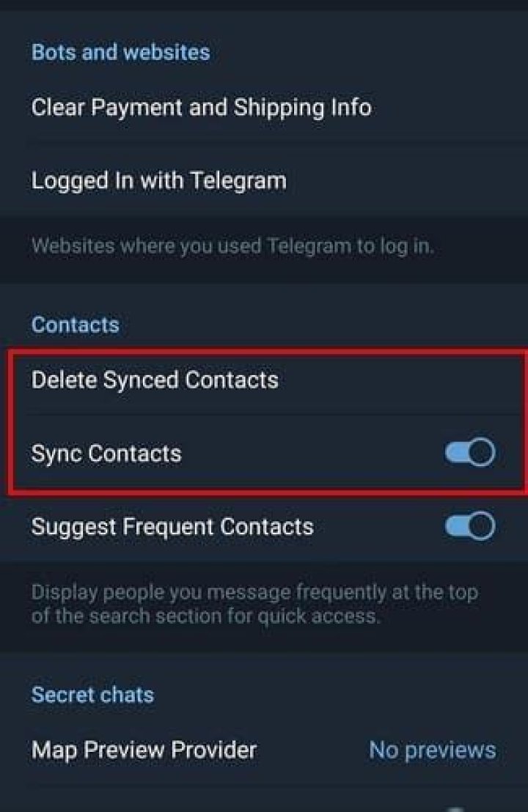The image size is (528, 812).
Task: Click the "Websites where you used Telegram" hint
Action: [232, 246]
